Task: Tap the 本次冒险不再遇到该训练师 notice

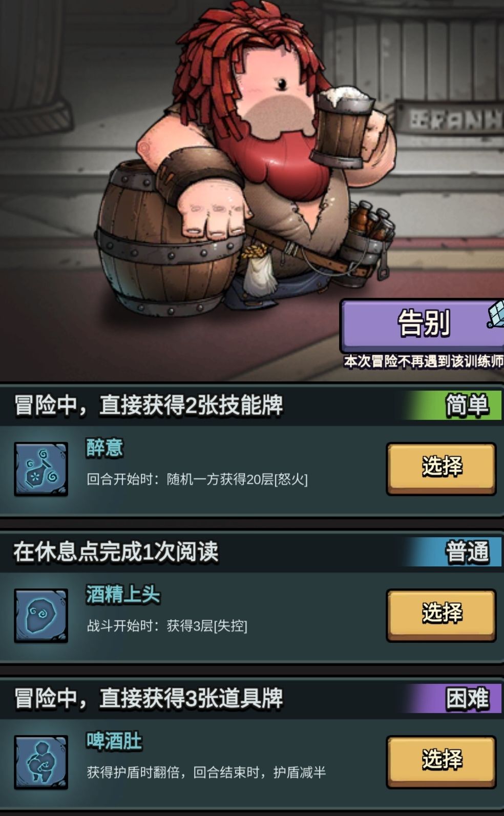Action: pos(424,361)
